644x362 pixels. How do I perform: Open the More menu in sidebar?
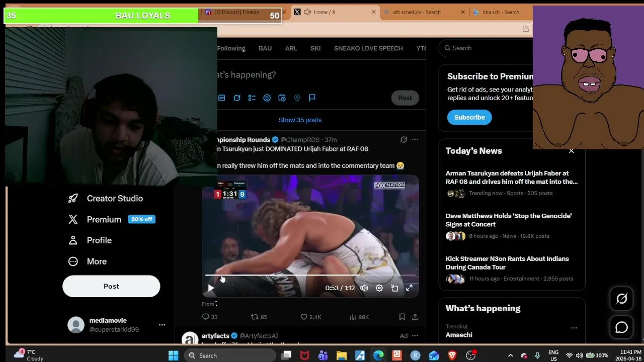tap(88, 261)
